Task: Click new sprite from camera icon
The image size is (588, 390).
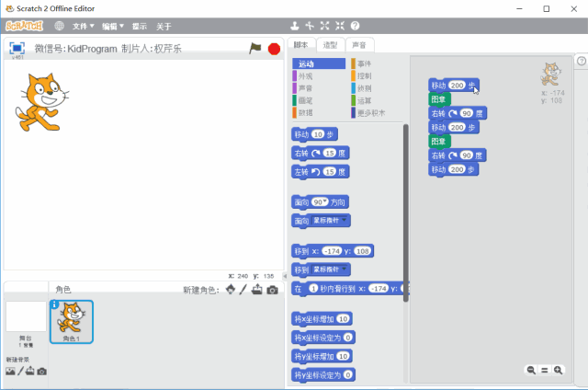Action: (272, 290)
